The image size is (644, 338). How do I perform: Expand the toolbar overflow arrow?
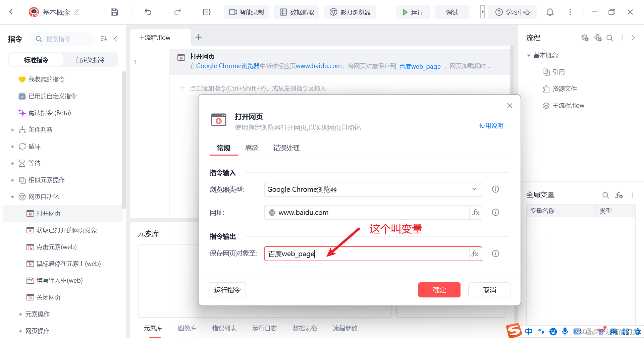[x=483, y=12]
